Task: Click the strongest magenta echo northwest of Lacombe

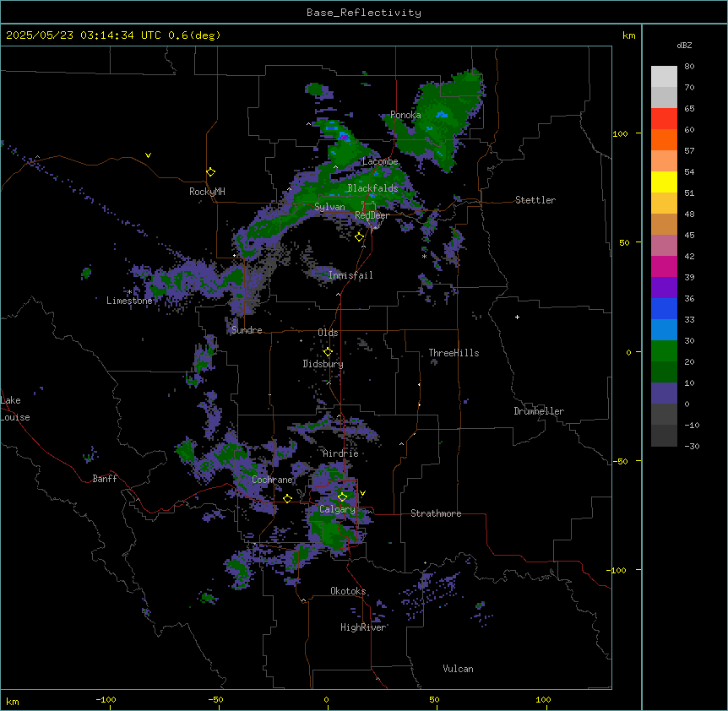Action: click(343, 137)
